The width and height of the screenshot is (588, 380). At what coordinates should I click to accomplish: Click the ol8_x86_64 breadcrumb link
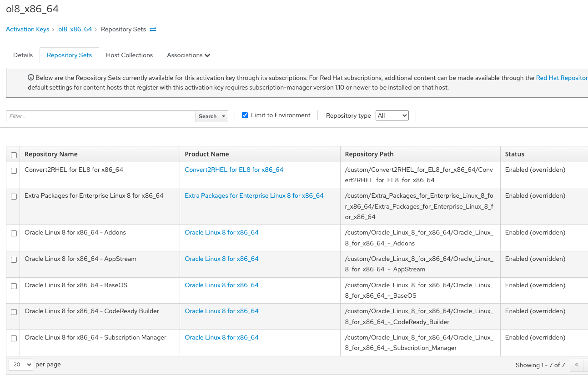75,29
